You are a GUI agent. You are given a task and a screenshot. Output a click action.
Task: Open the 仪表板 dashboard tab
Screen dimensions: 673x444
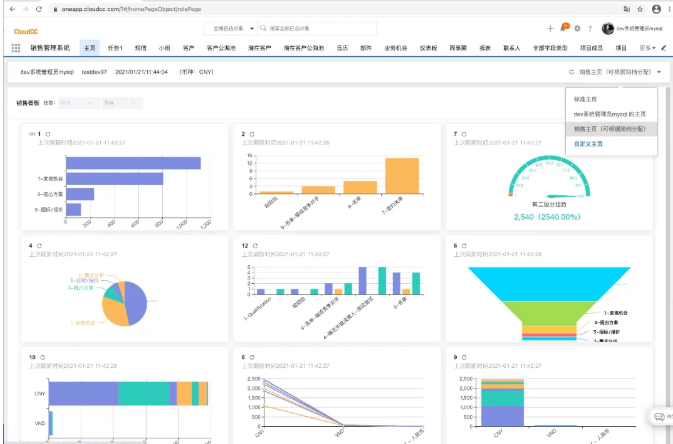click(428, 47)
